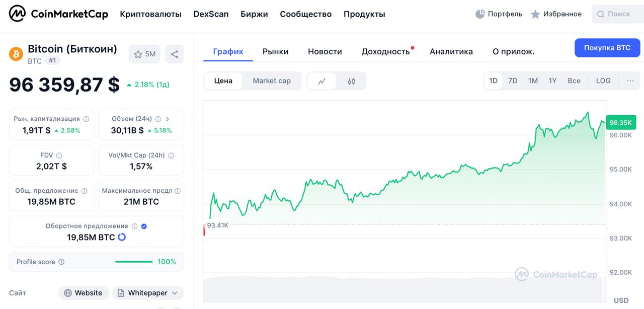
Task: Switch to the Новости tab
Action: [325, 51]
